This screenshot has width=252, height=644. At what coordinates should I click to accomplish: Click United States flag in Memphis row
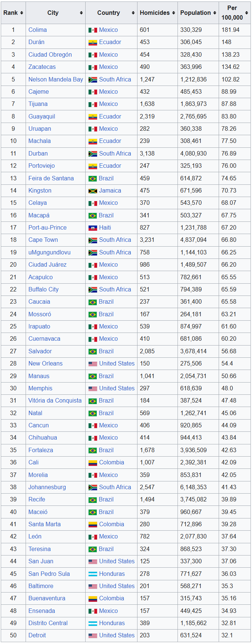click(x=93, y=388)
